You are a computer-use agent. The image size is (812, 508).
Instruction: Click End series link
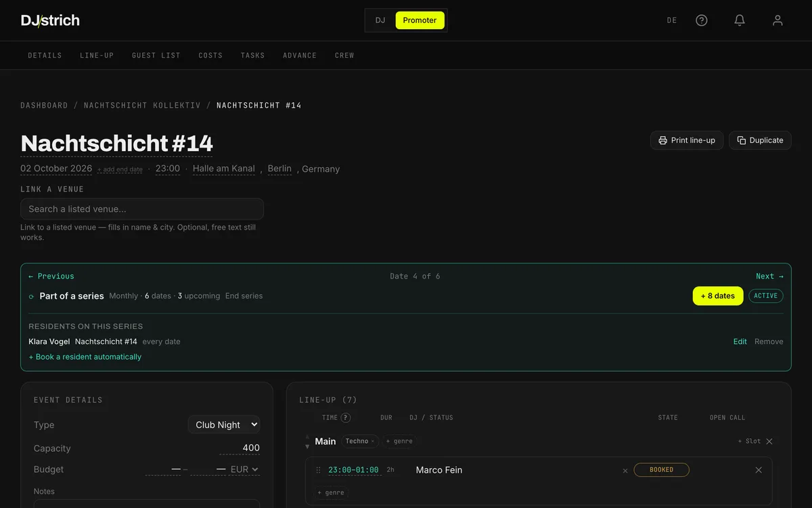244,296
